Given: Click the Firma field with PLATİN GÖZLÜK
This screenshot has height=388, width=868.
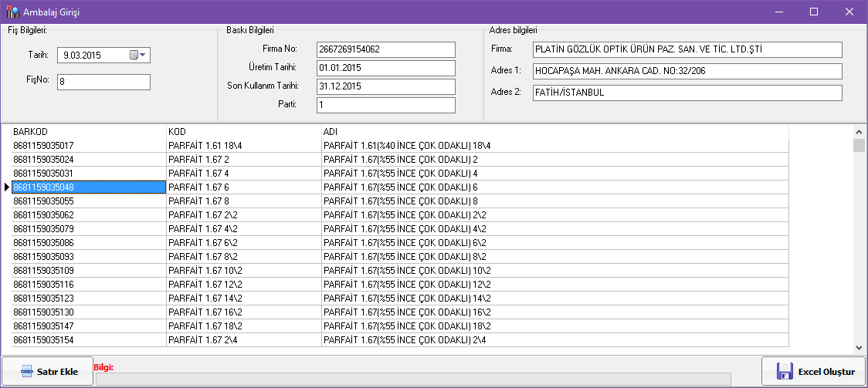Looking at the screenshot, I should pyautogui.click(x=687, y=49).
